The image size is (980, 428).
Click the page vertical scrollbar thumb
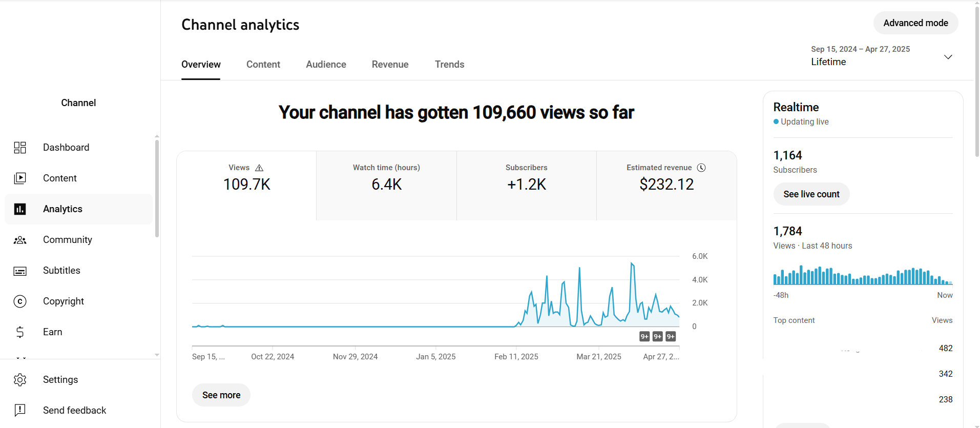click(x=976, y=82)
